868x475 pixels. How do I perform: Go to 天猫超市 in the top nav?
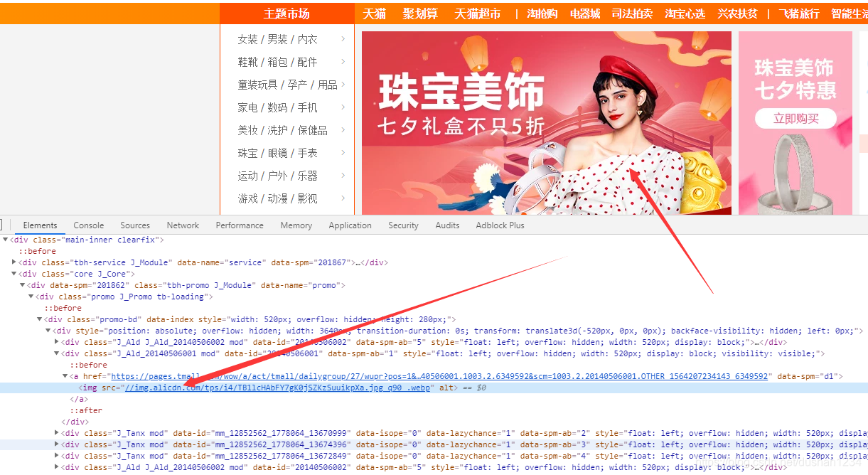[x=478, y=14]
